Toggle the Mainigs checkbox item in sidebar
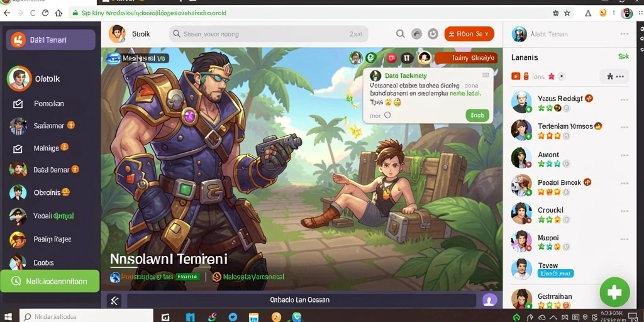 tap(18, 148)
